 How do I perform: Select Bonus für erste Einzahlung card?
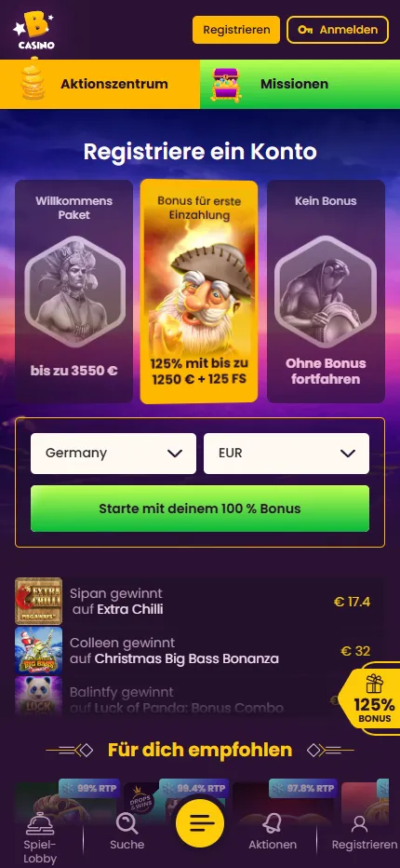(x=199, y=292)
